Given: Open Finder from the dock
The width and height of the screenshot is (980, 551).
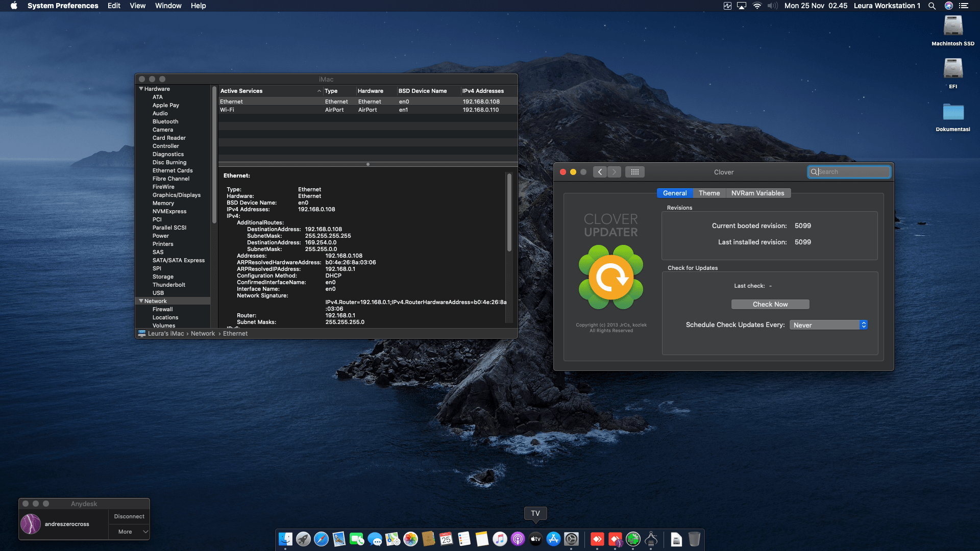Looking at the screenshot, I should [285, 539].
